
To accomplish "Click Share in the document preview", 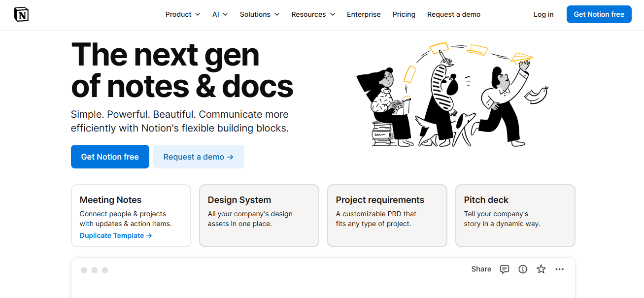I will [481, 269].
